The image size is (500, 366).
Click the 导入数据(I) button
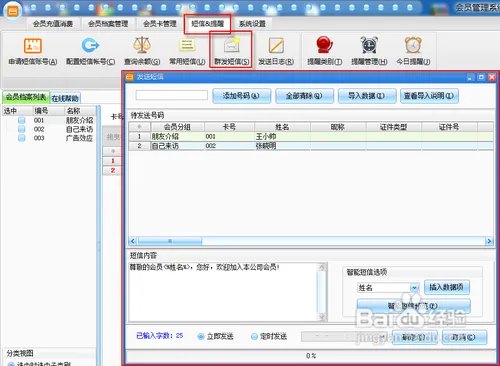[367, 96]
